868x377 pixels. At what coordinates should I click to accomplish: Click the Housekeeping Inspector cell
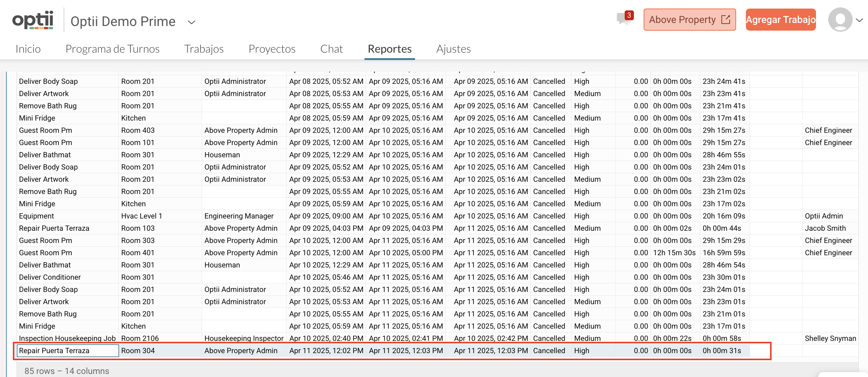pyautogui.click(x=244, y=338)
